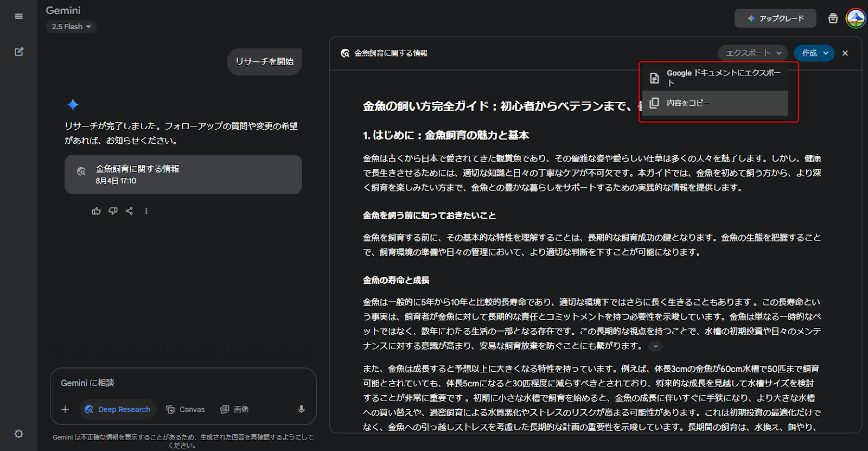Toggle the 画像 image mode chip
The image size is (868, 451).
click(234, 409)
